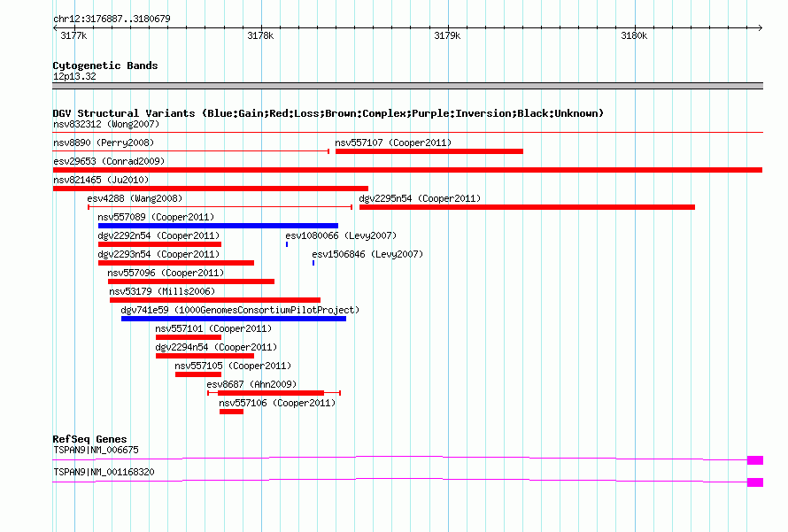Click the 3179k ruler label
Viewport: 788px width, 532px height.
(447, 35)
